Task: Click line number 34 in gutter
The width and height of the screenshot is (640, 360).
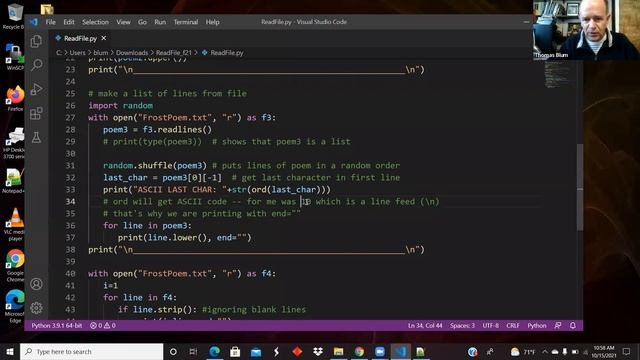Action: [x=70, y=202]
